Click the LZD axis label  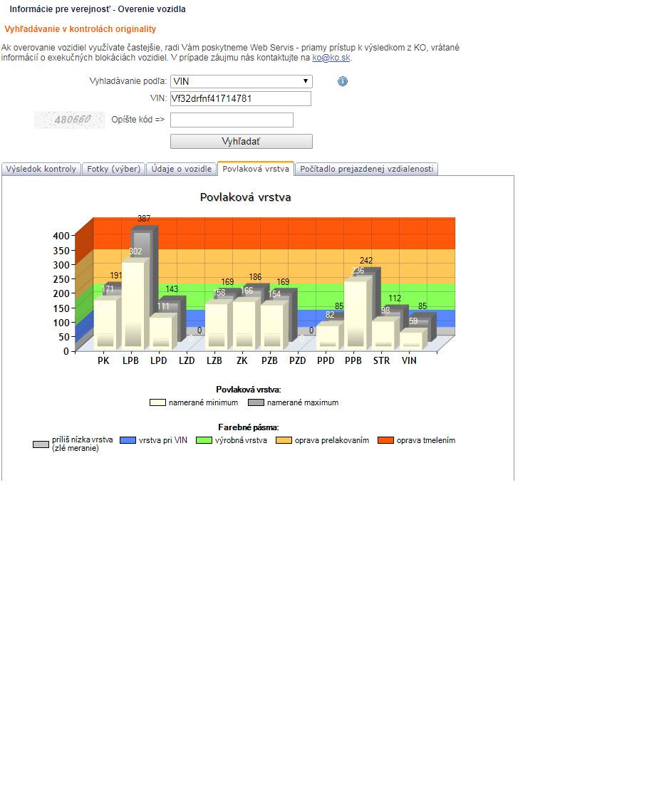coord(187,360)
